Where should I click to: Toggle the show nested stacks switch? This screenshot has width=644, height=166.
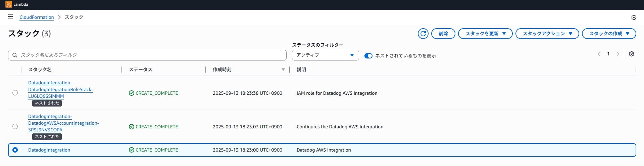[368, 56]
